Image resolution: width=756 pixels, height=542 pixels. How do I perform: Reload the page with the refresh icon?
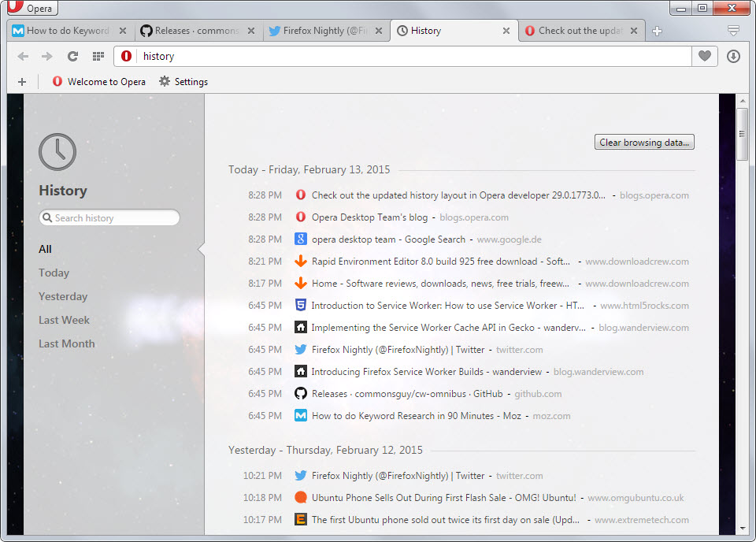pyautogui.click(x=72, y=57)
